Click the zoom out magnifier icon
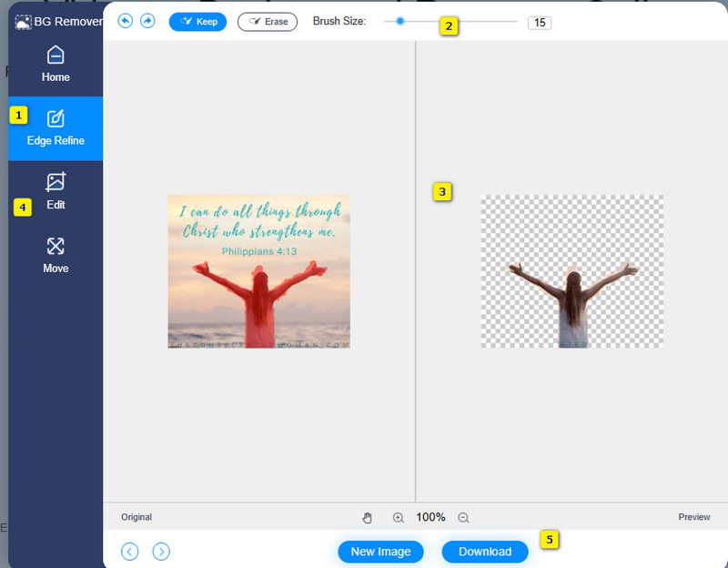 point(463,517)
